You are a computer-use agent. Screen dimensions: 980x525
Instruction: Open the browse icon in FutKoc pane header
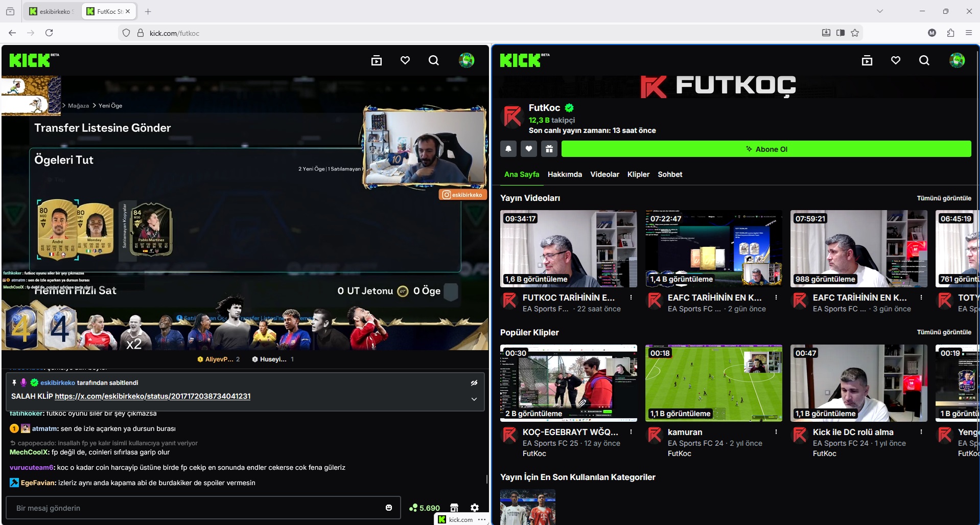click(x=867, y=60)
